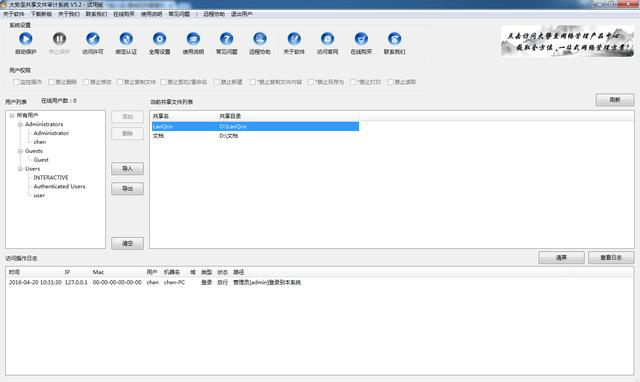Click the 查看日志 view log button
The image size is (640, 382).
pos(611,258)
